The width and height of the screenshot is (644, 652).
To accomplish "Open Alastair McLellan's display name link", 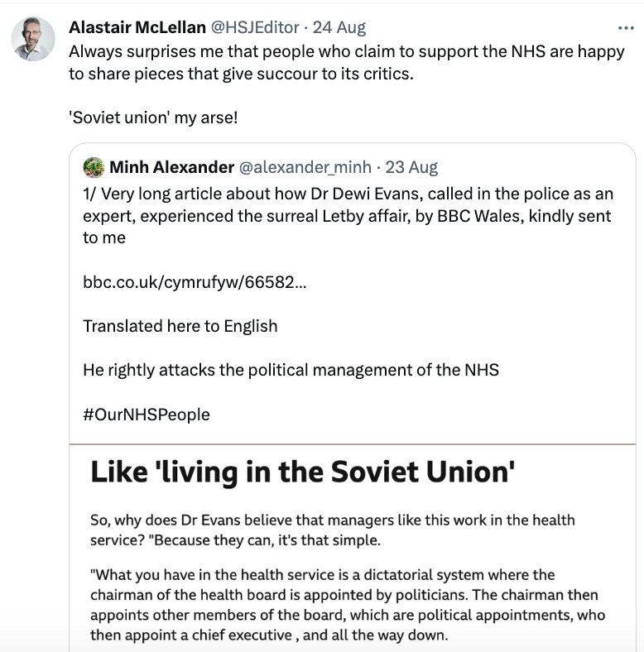I will click(x=137, y=27).
